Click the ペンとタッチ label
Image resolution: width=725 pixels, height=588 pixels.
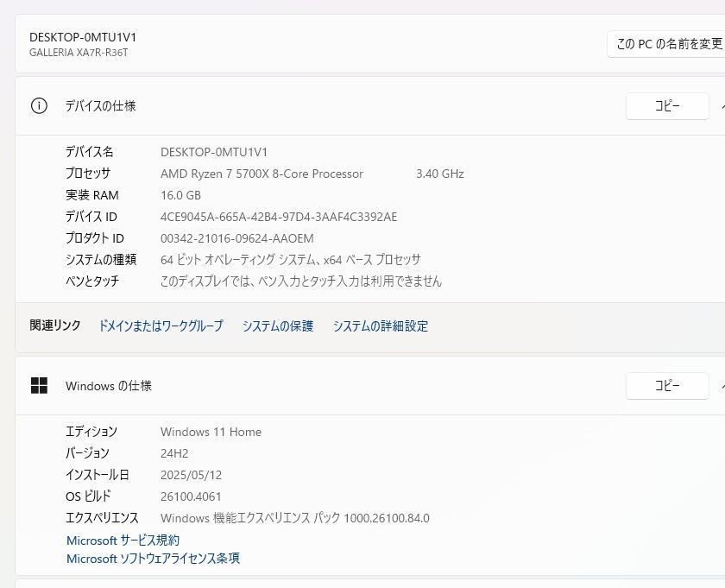92,281
